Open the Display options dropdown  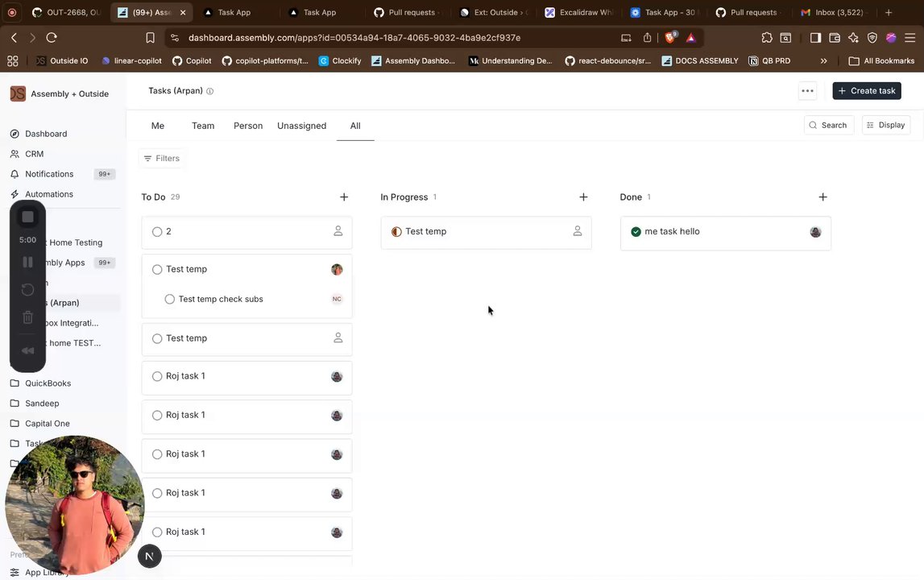point(885,125)
